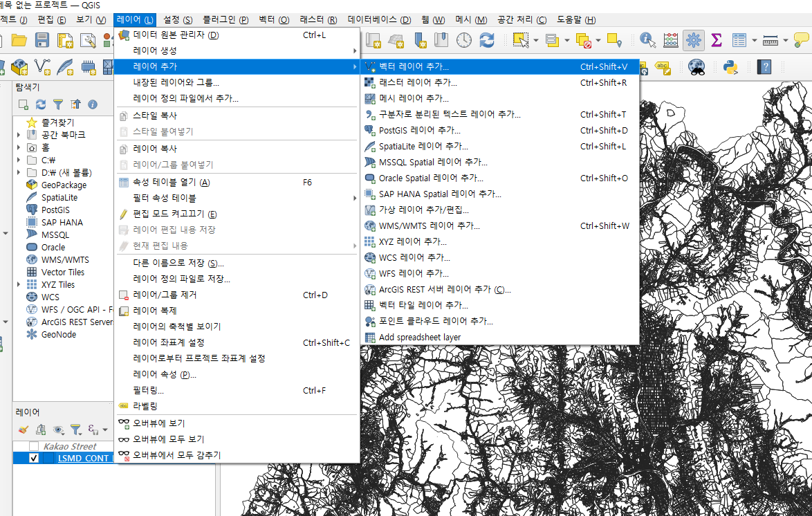This screenshot has width=812, height=516.
Task: Open the 데이터베이스 (D) menu
Action: click(x=379, y=19)
